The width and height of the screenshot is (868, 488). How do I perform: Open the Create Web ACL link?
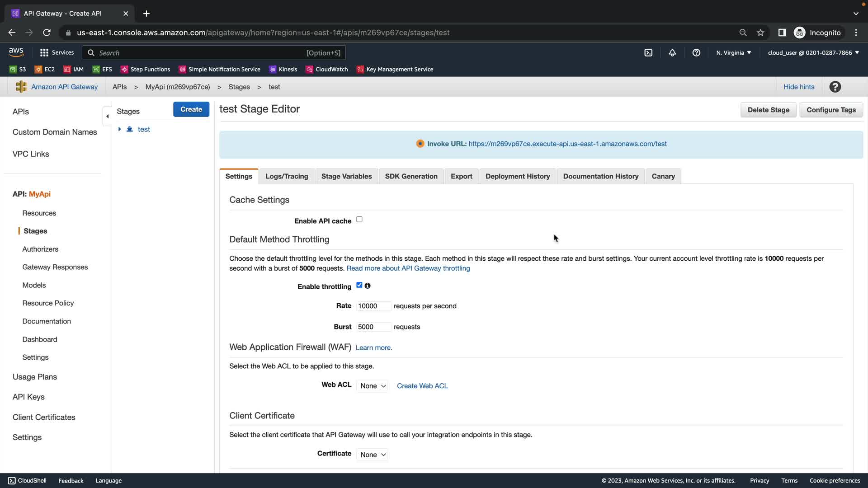422,386
